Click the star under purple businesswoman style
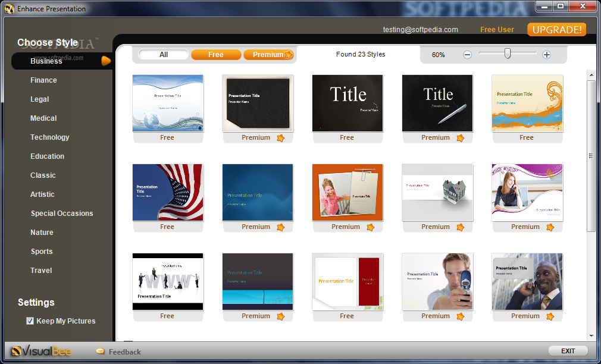Screen dimensions: 601x364 [550, 227]
